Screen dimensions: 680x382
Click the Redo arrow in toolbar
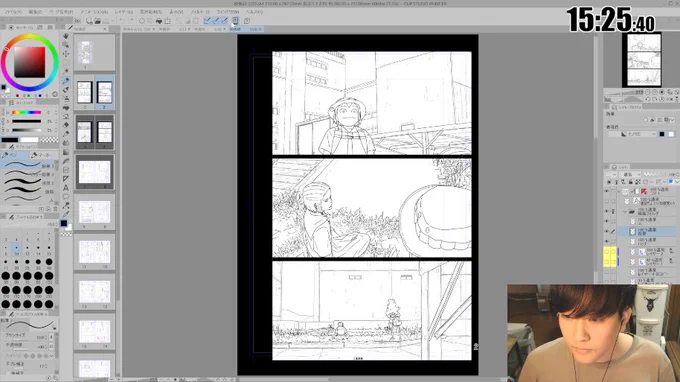pos(131,21)
